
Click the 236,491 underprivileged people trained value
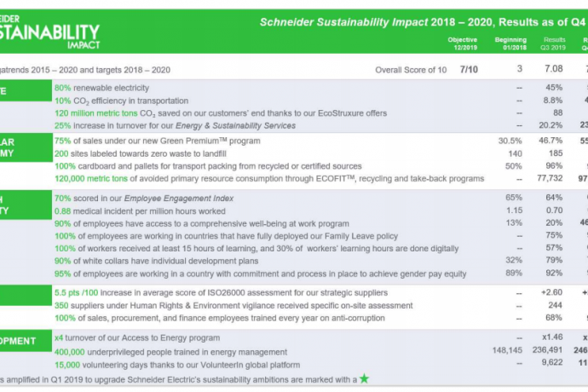[x=547, y=350]
